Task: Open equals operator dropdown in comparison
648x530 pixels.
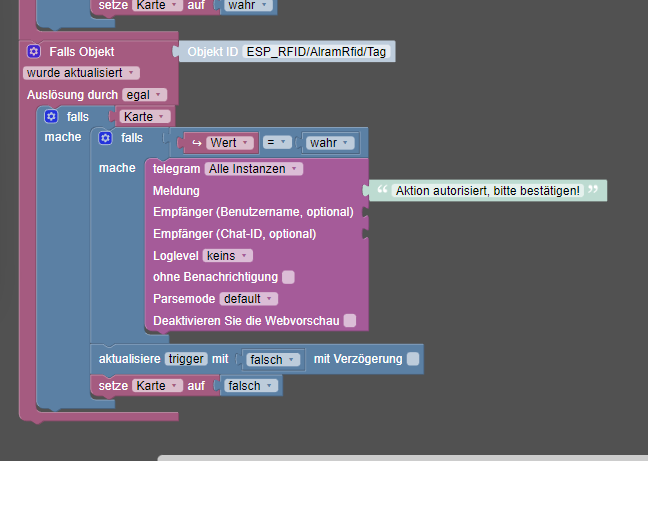Action: pyautogui.click(x=277, y=143)
